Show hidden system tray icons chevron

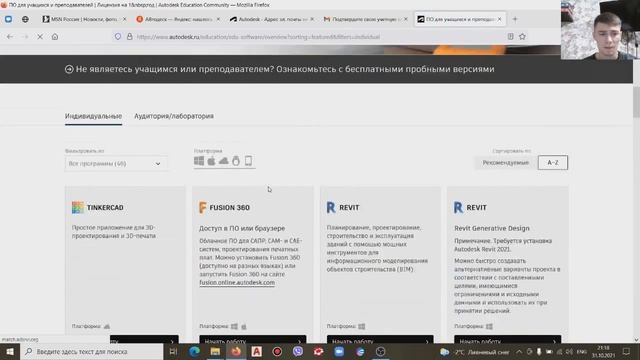click(519, 351)
